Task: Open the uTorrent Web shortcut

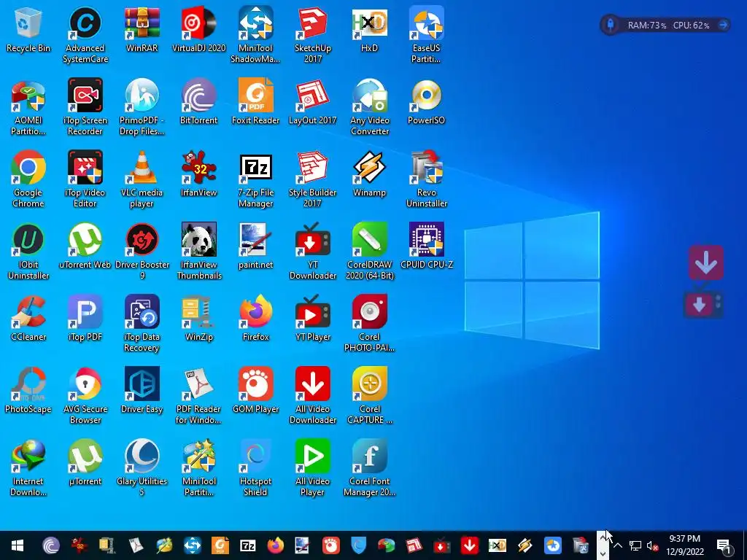Action: pos(85,246)
